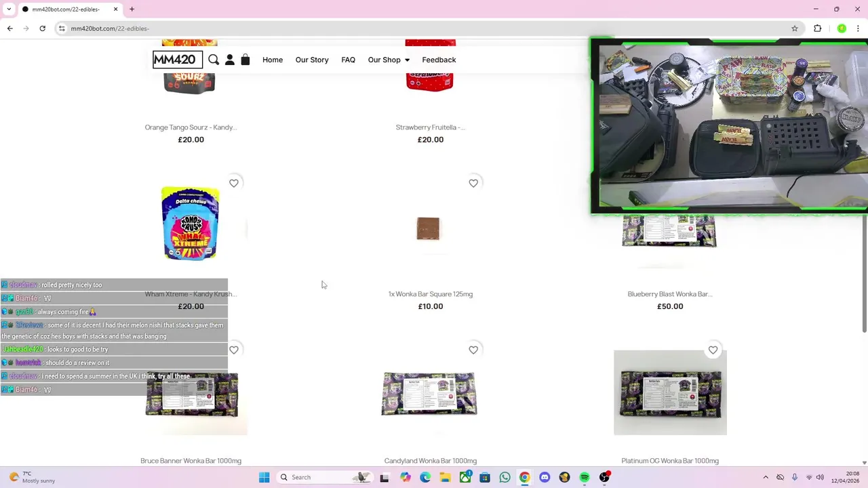
Task: Open the browser extensions puzzle icon
Action: (x=818, y=28)
